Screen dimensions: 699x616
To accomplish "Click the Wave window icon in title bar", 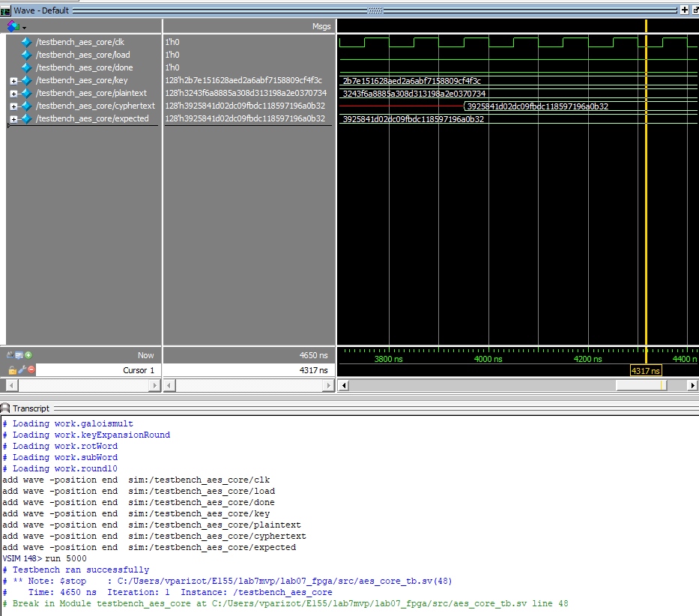I will (x=5, y=10).
